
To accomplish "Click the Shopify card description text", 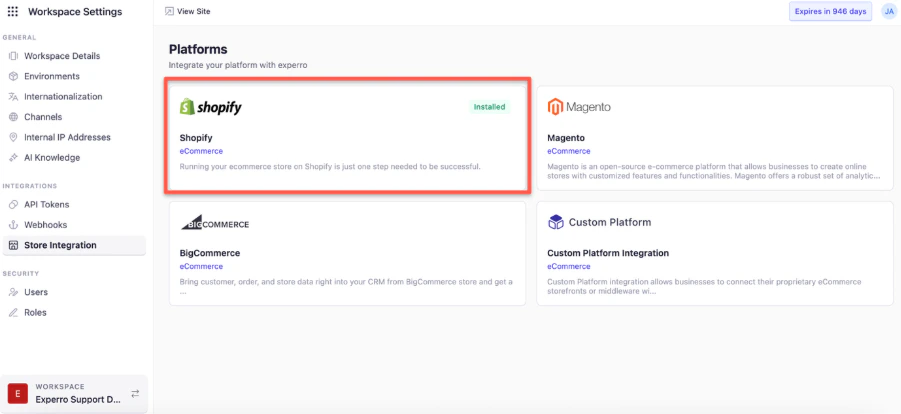I will (330, 167).
